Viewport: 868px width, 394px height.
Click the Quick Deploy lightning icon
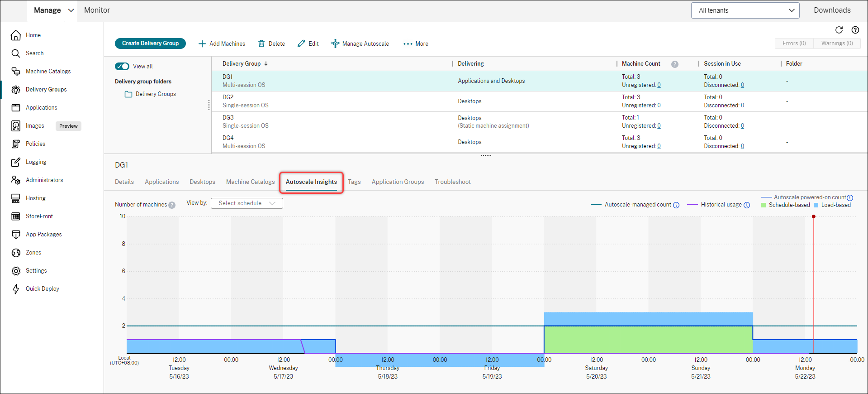[16, 289]
